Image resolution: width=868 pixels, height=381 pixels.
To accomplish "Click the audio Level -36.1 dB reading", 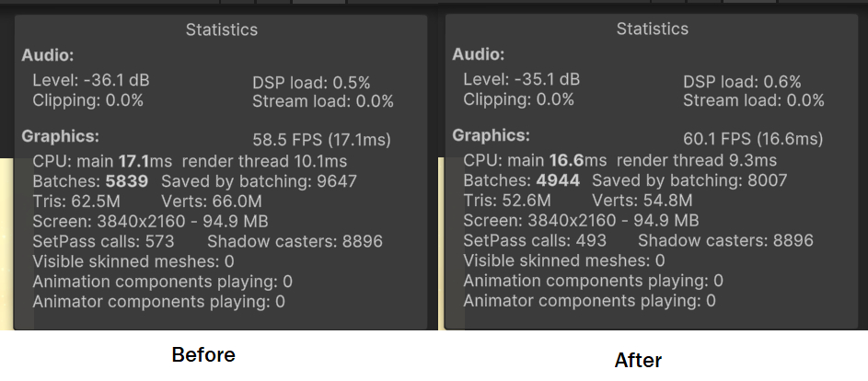I will tap(90, 81).
